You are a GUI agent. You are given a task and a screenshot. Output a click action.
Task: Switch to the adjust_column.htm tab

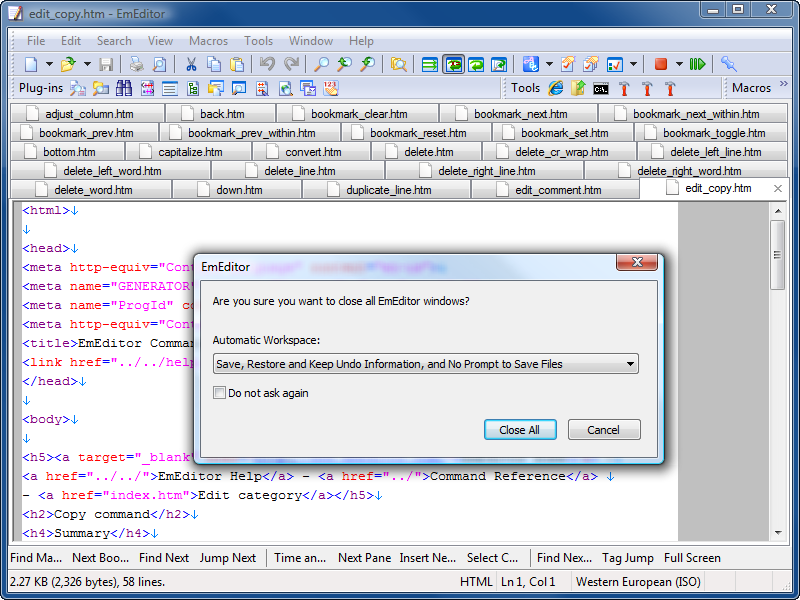point(87,114)
